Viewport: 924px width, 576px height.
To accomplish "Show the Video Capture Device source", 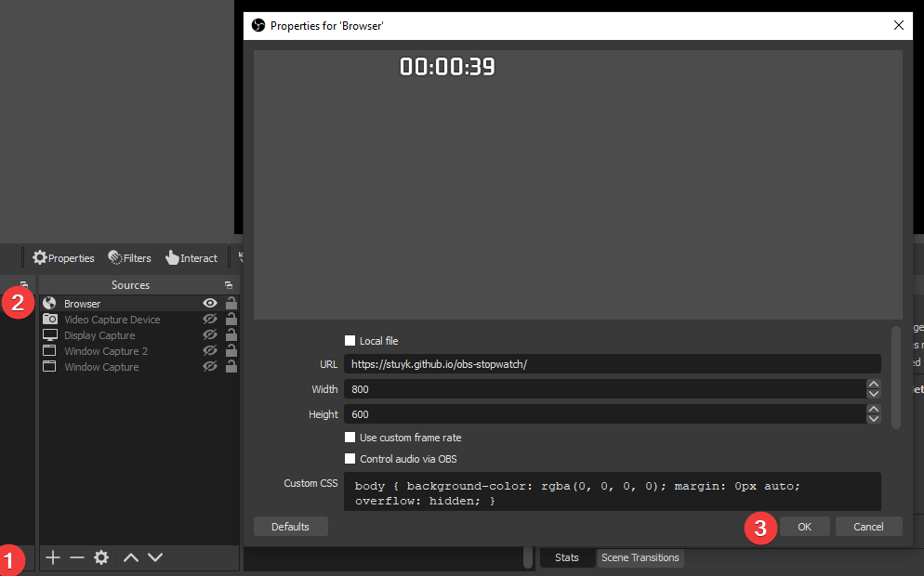I will pyautogui.click(x=210, y=319).
